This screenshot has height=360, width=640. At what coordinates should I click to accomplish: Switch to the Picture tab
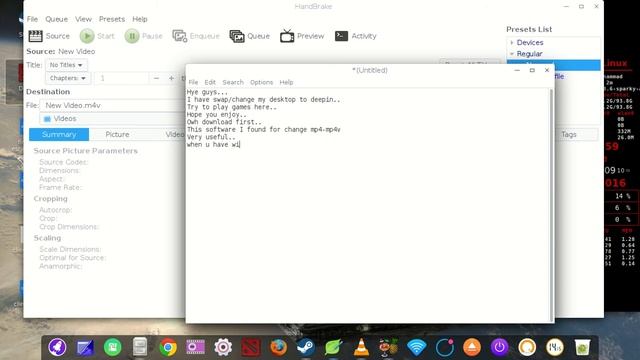click(117, 134)
